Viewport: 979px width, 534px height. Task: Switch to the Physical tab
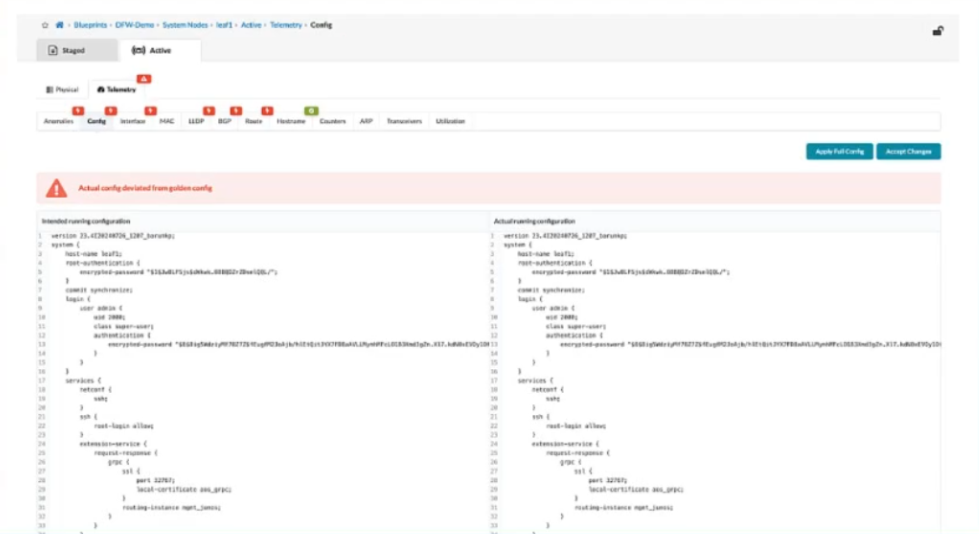click(62, 90)
